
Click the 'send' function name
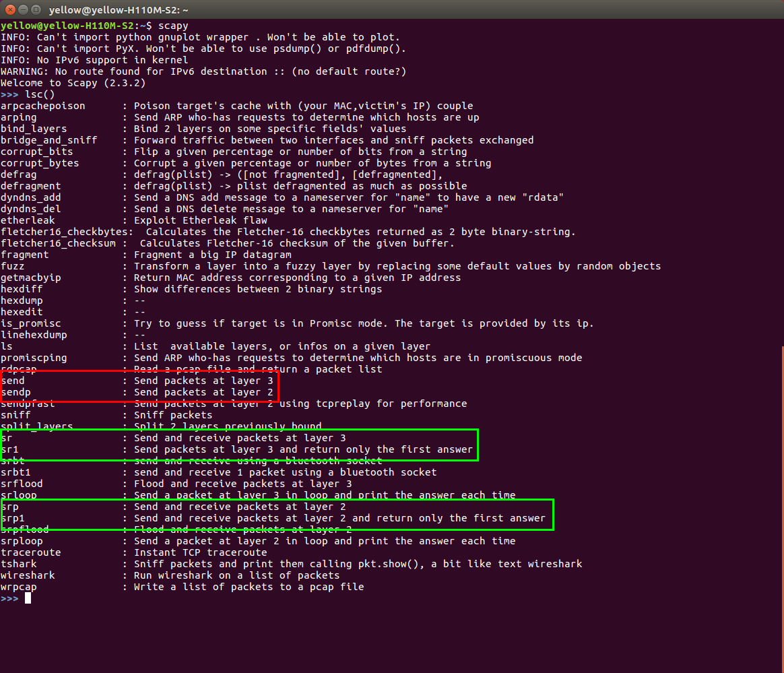(13, 381)
